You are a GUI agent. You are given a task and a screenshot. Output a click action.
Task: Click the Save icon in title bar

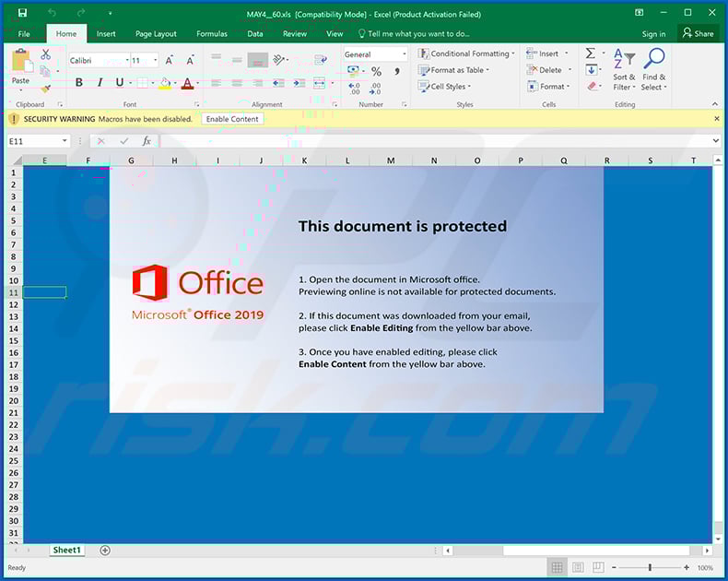(x=22, y=13)
